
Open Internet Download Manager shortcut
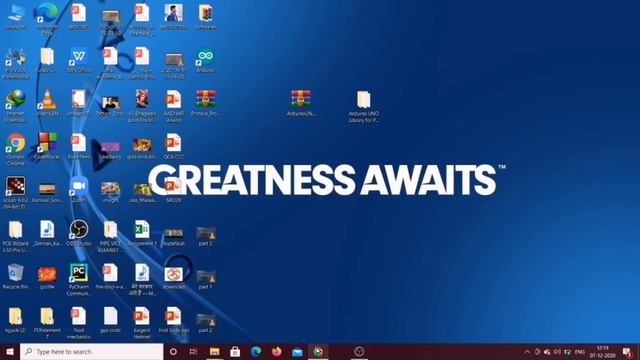16,106
